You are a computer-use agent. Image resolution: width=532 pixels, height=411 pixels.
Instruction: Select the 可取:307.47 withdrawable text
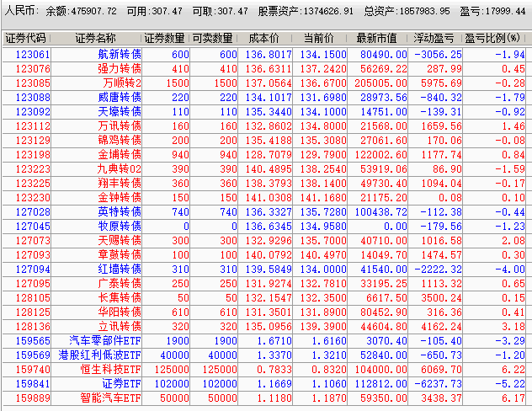[x=221, y=11]
